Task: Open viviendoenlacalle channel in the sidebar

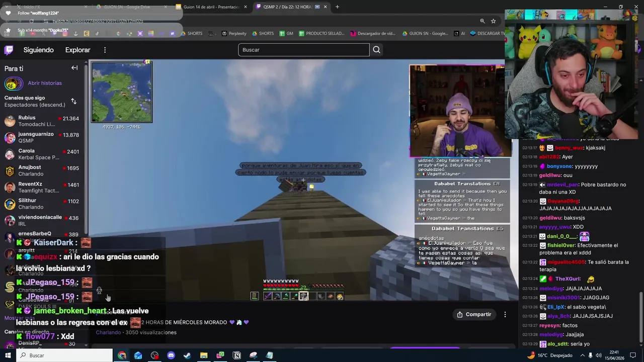Action: 42,220
